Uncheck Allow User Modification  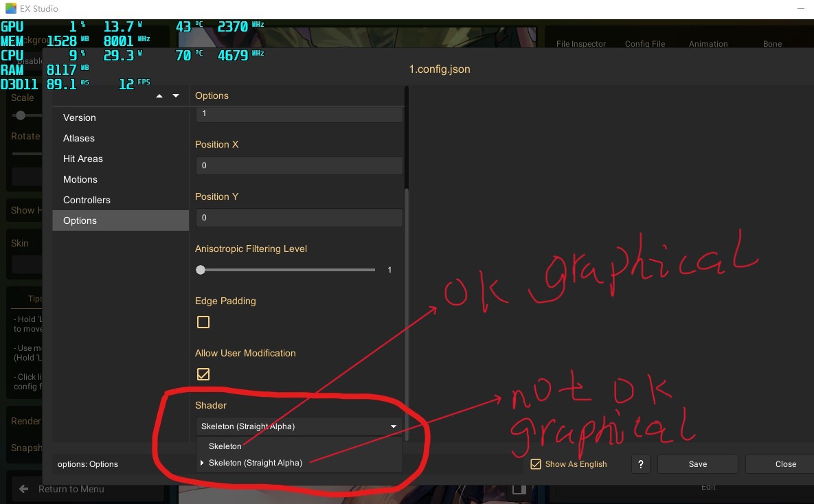point(203,374)
